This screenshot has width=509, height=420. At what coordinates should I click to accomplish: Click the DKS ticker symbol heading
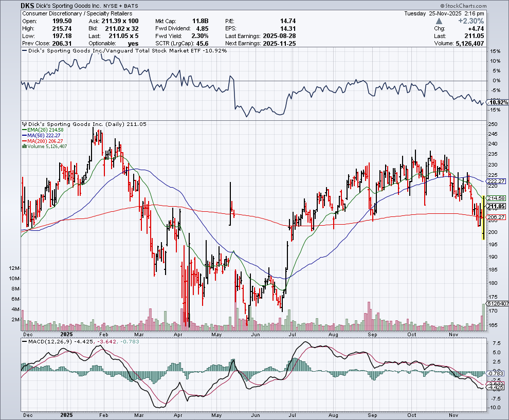[x=28, y=6]
